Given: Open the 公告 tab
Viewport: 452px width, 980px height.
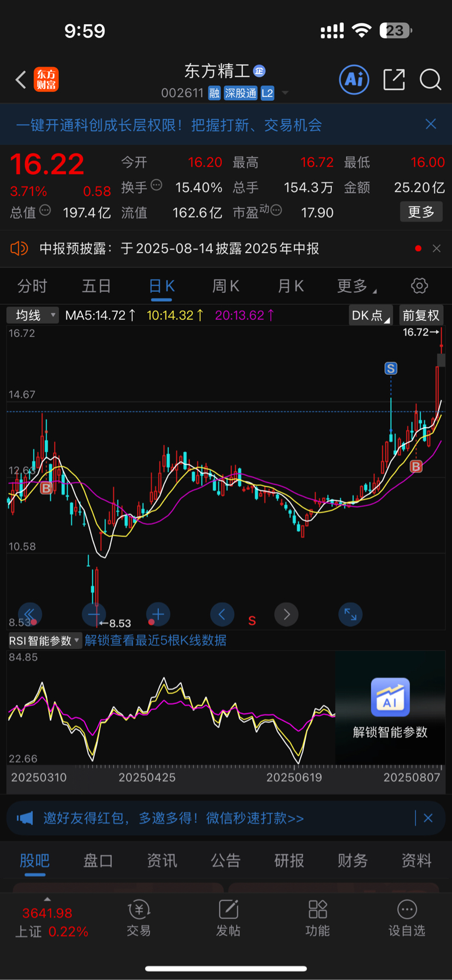Looking at the screenshot, I should (x=225, y=861).
